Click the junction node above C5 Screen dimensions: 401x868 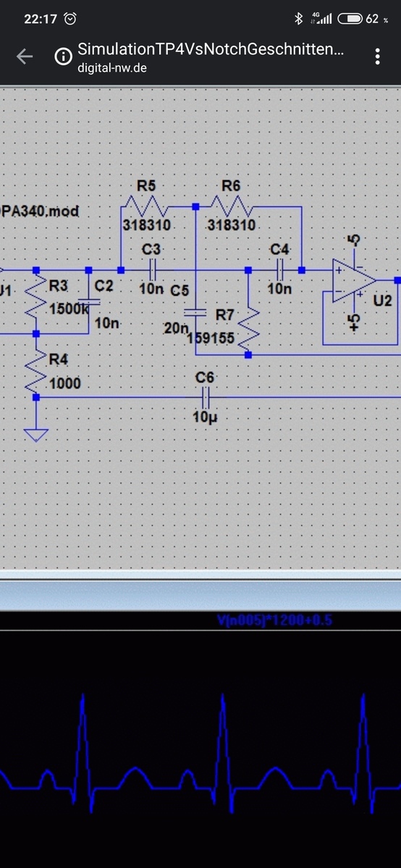point(195,206)
